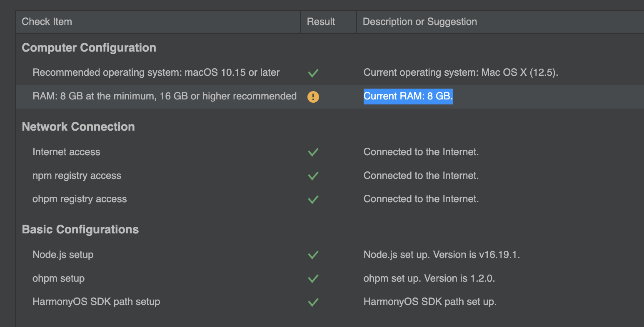Click the yellow RAM warning icon
Viewport: 644px width, 327px height.
(313, 97)
